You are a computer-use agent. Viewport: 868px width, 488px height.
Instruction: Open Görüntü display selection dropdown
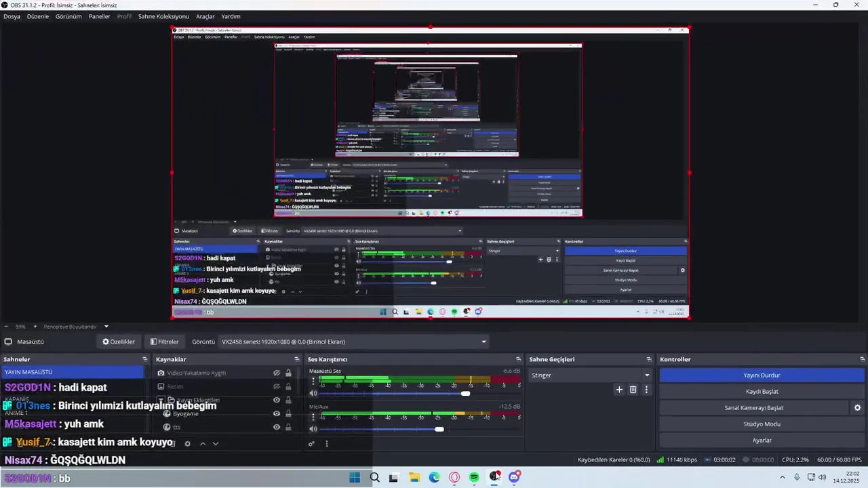pyautogui.click(x=354, y=342)
